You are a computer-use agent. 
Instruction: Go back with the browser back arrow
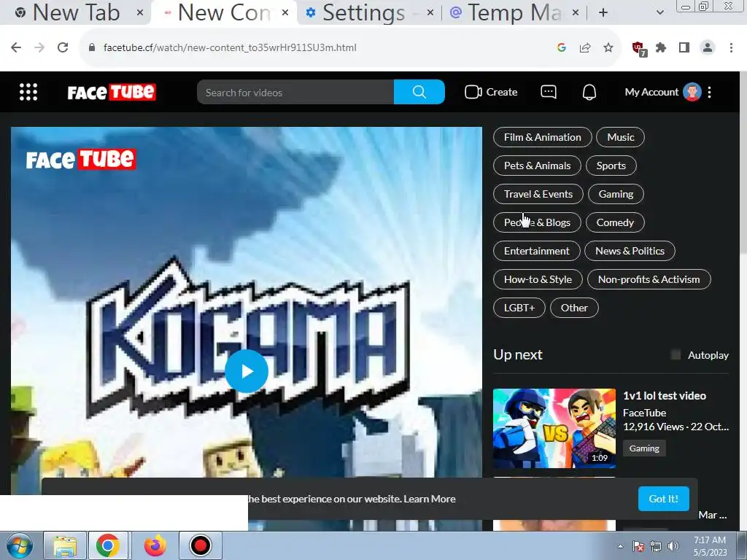tap(16, 47)
